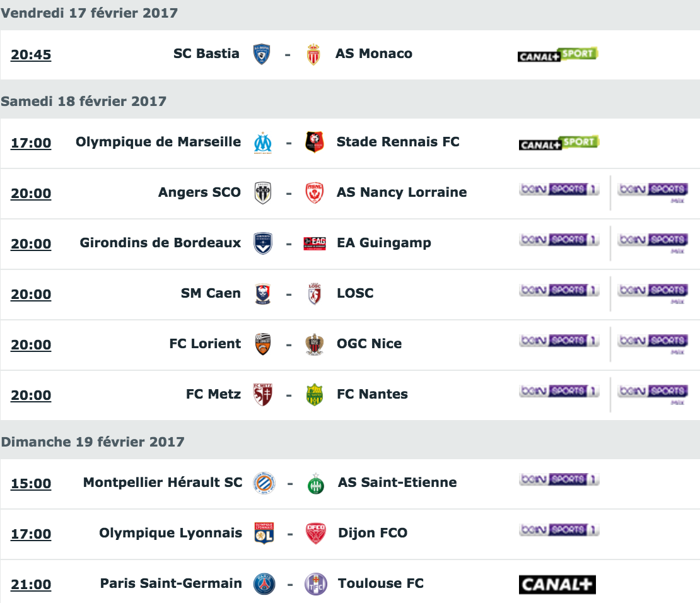
Task: Click the Stade Rennais FC crest
Action: pos(314,142)
